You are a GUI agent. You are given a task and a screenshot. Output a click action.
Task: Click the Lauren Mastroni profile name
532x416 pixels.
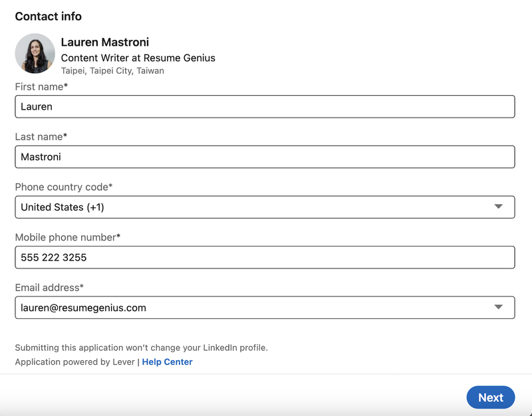click(x=104, y=42)
